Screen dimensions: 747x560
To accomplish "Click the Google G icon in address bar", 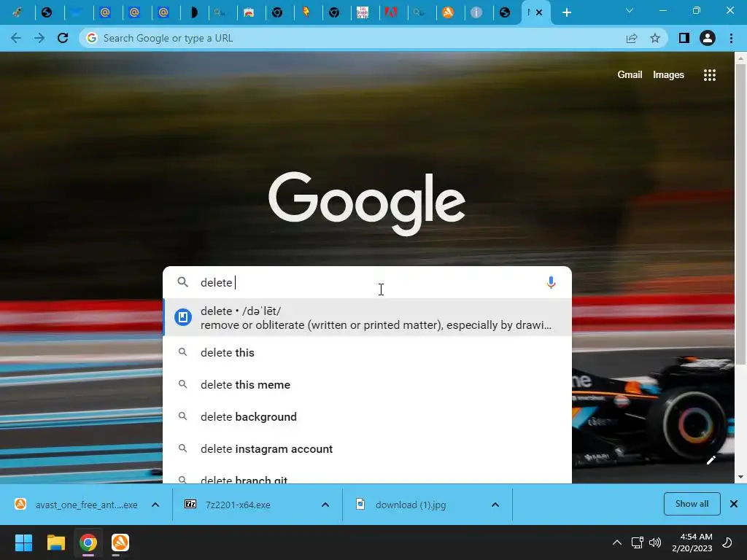I will pos(92,38).
